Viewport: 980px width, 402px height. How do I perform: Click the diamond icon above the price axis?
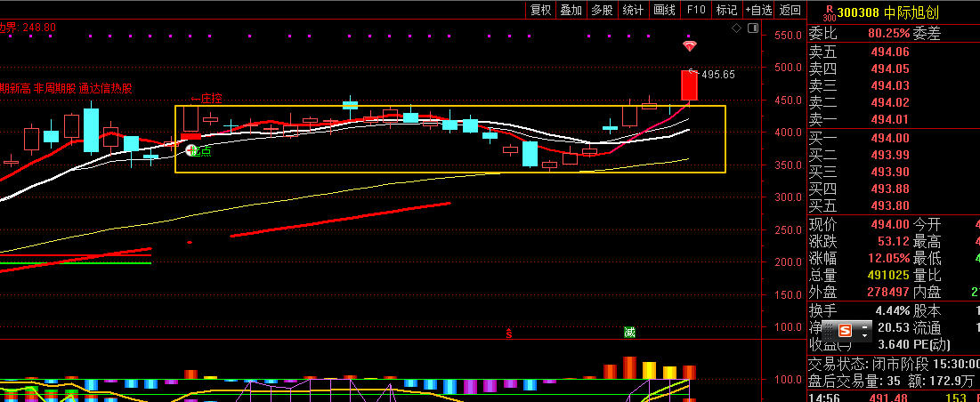737,28
